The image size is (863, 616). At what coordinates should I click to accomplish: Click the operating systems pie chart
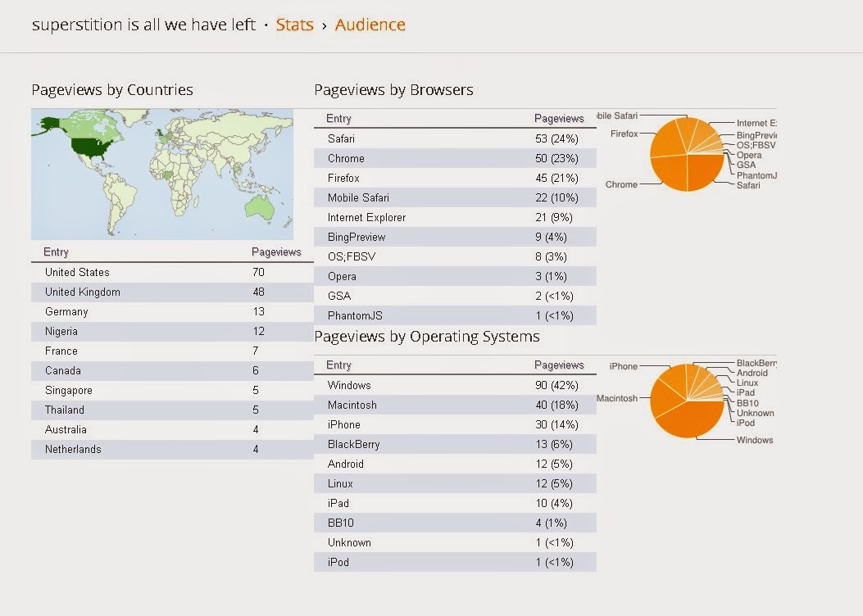[687, 401]
